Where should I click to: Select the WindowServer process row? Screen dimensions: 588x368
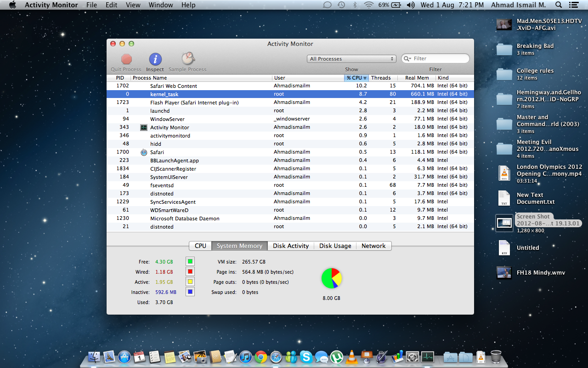pyautogui.click(x=290, y=119)
